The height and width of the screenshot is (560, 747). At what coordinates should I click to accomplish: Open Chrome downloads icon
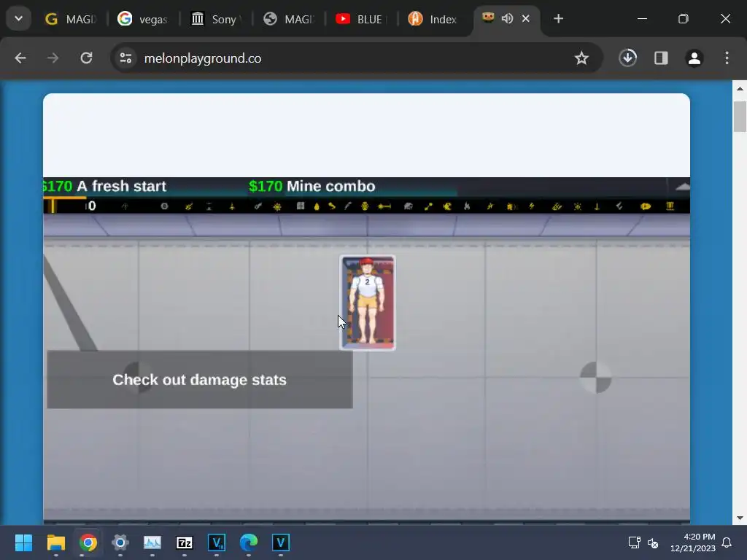coord(628,58)
